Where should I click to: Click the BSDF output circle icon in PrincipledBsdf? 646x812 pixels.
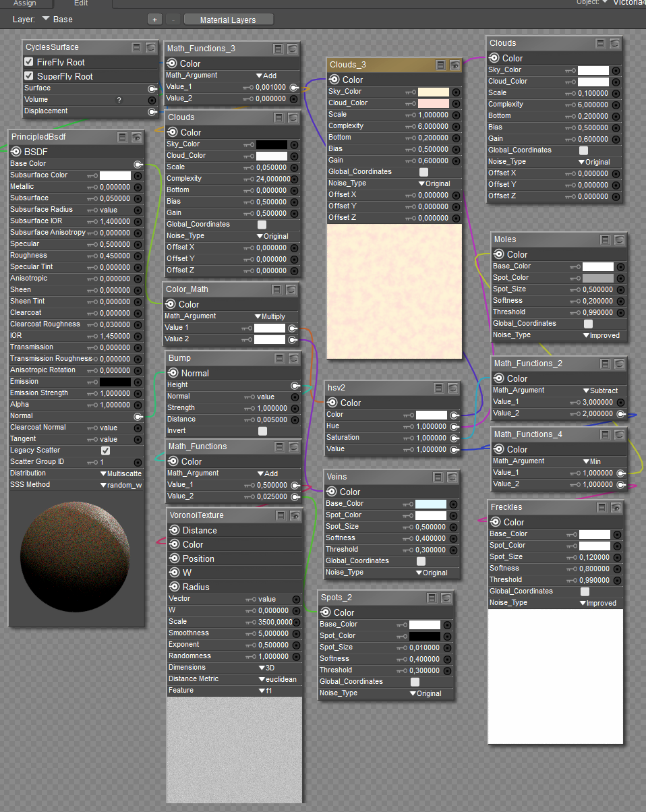(17, 152)
